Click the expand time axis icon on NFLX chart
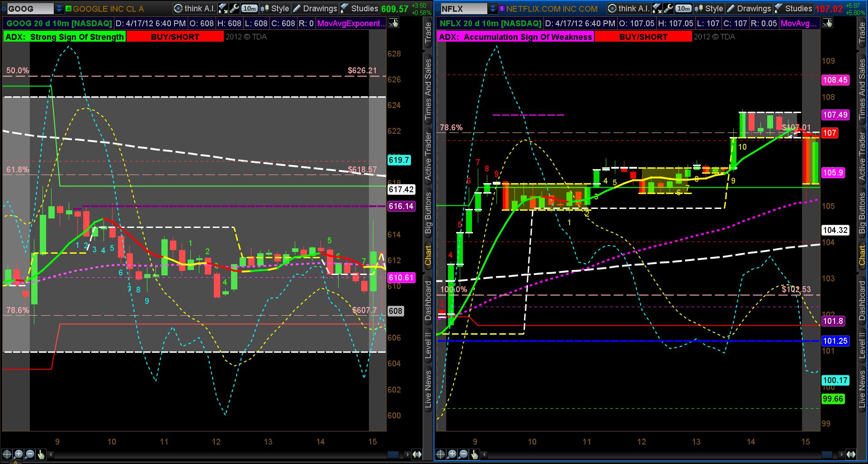Viewport: 868px width, 464px height. pos(851,455)
